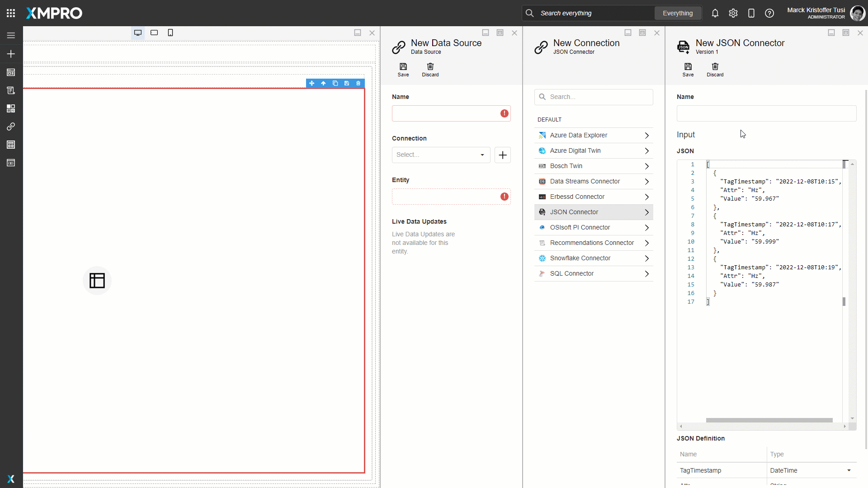Click plus button next to Connection dropdown
Screen dimensions: 868x488
coord(502,155)
